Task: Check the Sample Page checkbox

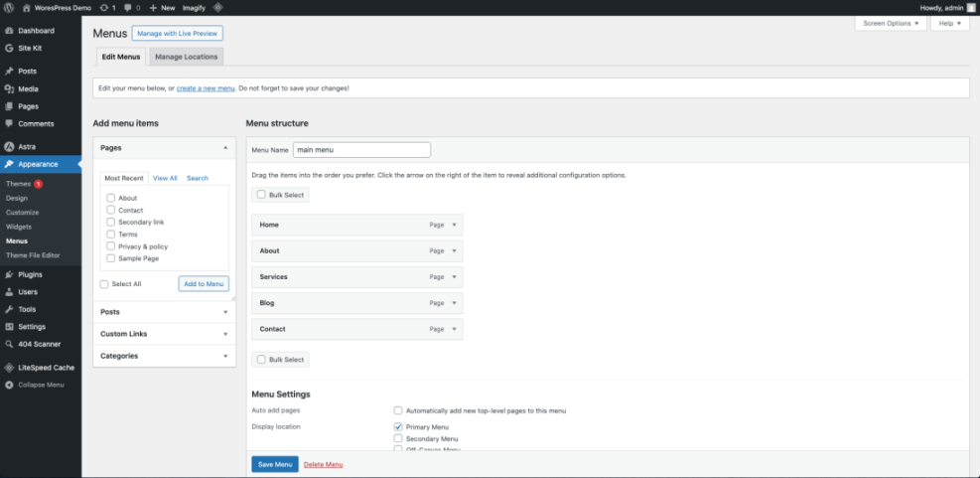Action: pyautogui.click(x=110, y=257)
